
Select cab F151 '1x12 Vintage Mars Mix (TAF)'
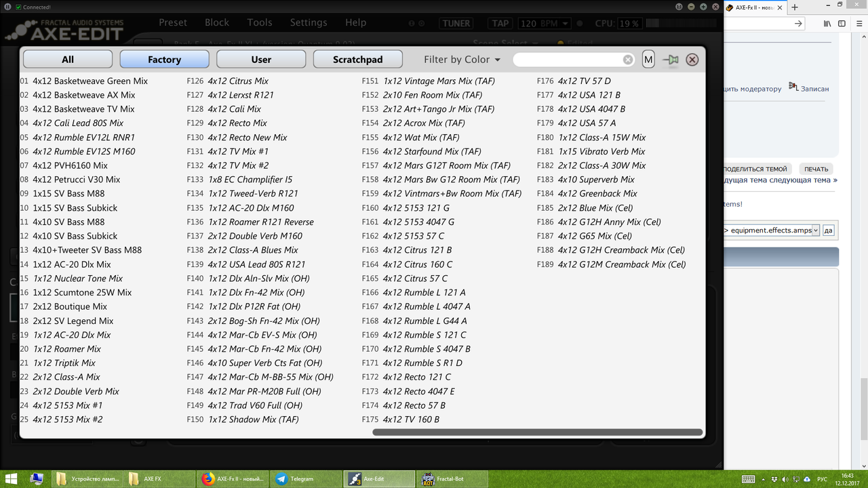tap(439, 81)
